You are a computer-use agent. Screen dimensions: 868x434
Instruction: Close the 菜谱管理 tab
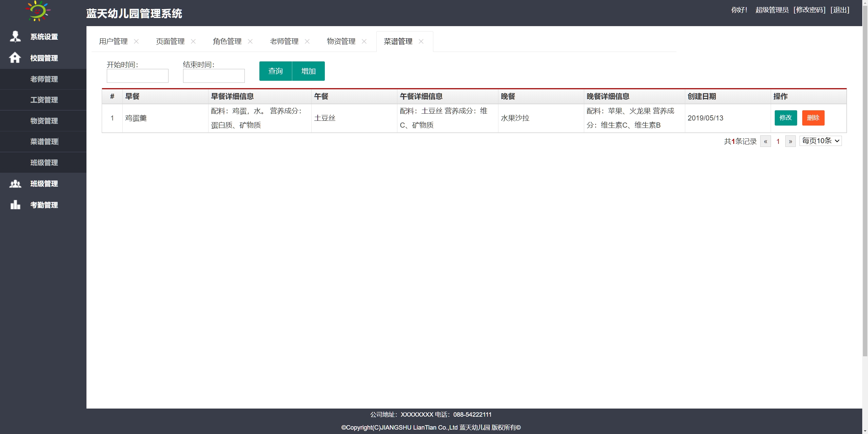click(421, 41)
